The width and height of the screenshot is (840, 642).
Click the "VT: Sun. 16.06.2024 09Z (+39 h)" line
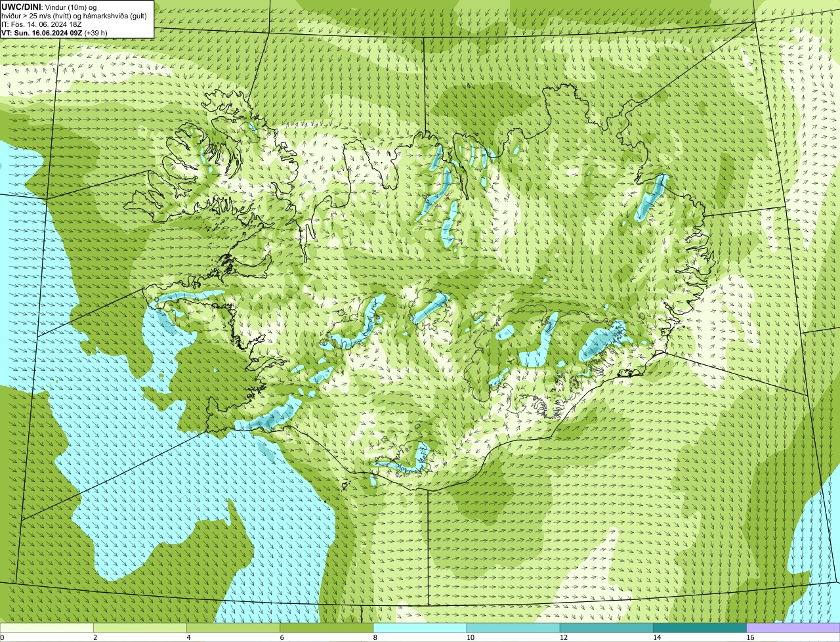pos(54,32)
